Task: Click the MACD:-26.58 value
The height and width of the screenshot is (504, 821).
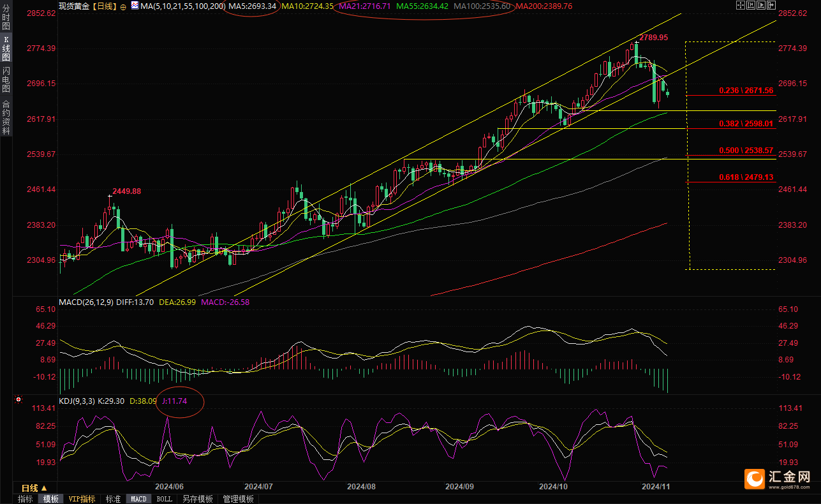Action: pos(226,302)
